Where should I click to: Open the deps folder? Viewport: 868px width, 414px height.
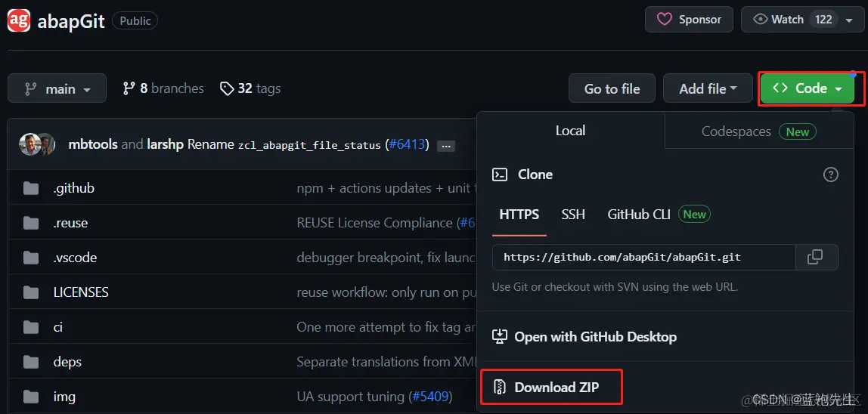pos(67,362)
